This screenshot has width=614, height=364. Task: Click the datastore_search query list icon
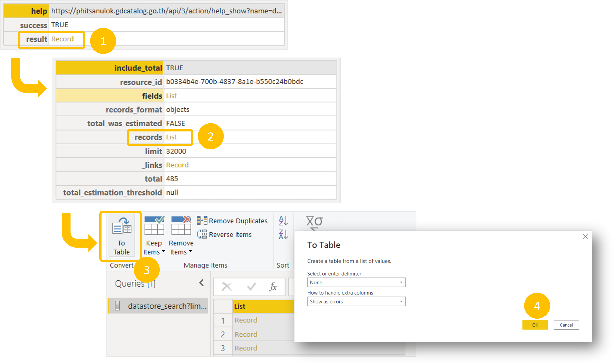point(117,306)
